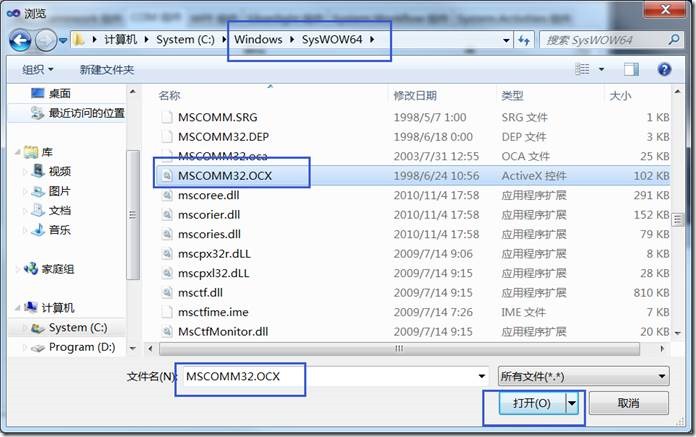The width and height of the screenshot is (696, 437).
Task: Click the 取消 button
Action: pyautogui.click(x=629, y=403)
